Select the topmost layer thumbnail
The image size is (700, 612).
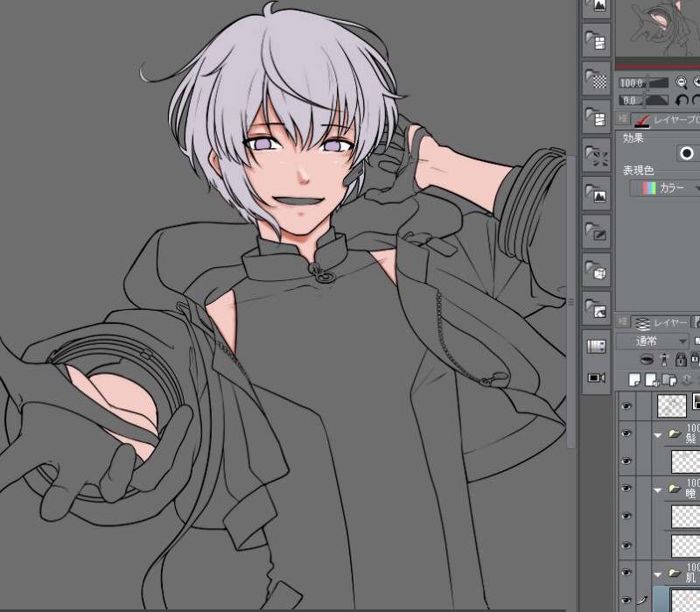(672, 405)
